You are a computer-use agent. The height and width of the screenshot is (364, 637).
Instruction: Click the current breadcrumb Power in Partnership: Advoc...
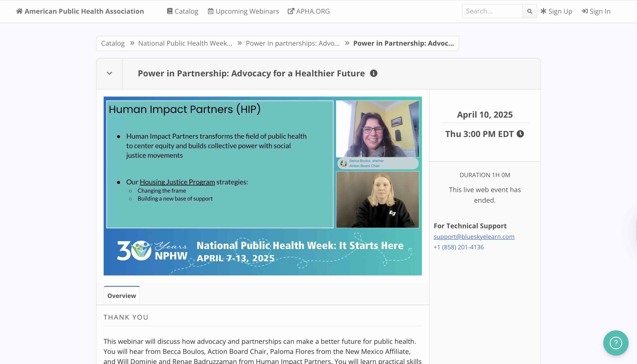click(x=403, y=43)
